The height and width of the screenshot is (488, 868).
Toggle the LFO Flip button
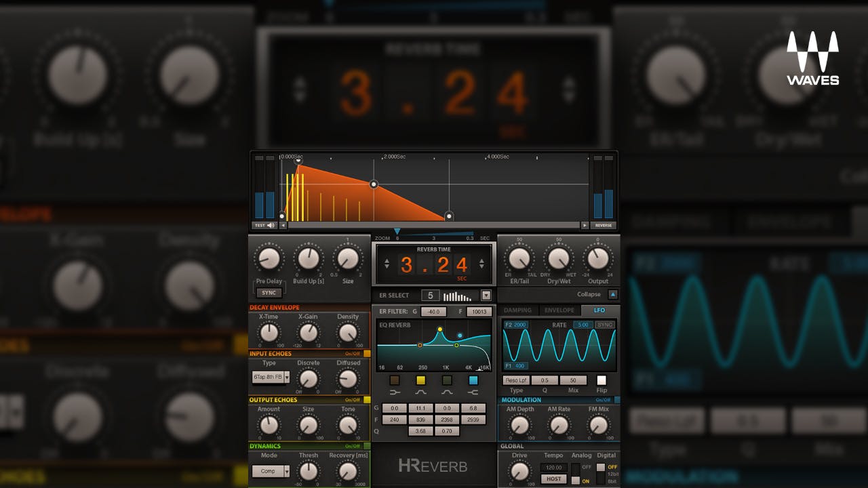(601, 380)
